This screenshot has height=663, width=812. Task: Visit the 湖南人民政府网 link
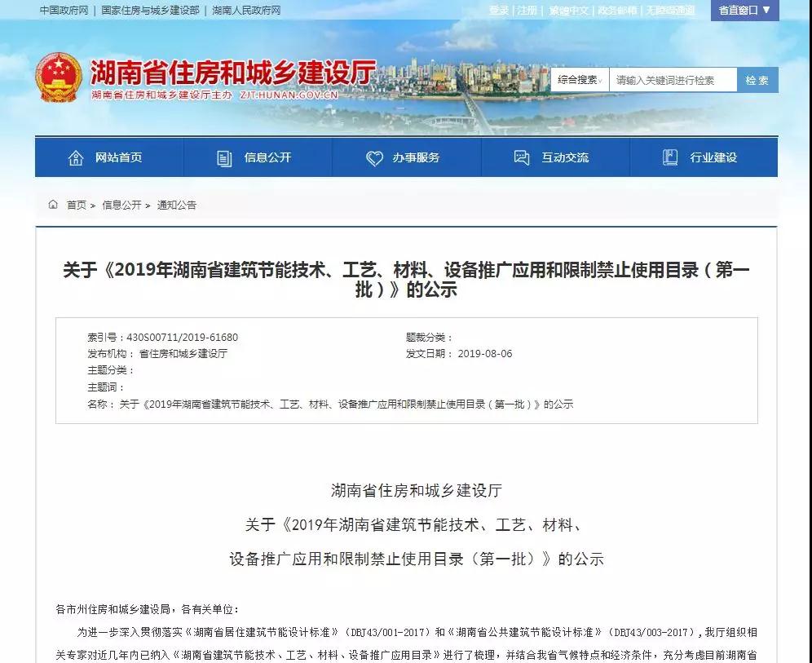click(x=246, y=11)
